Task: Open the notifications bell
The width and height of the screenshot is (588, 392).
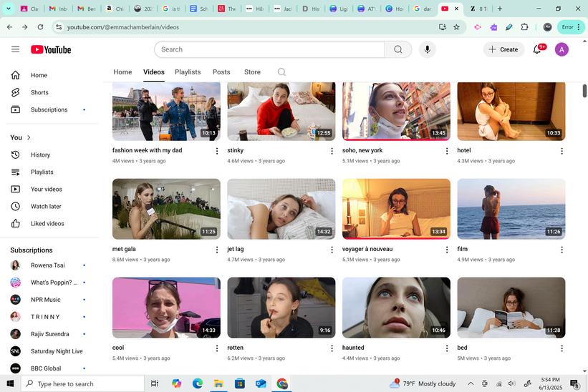Action: point(537,49)
